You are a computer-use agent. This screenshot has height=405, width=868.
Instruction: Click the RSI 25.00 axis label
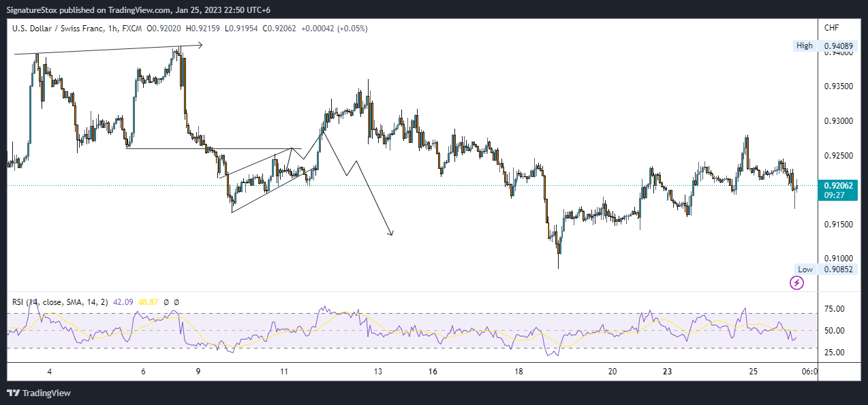834,353
